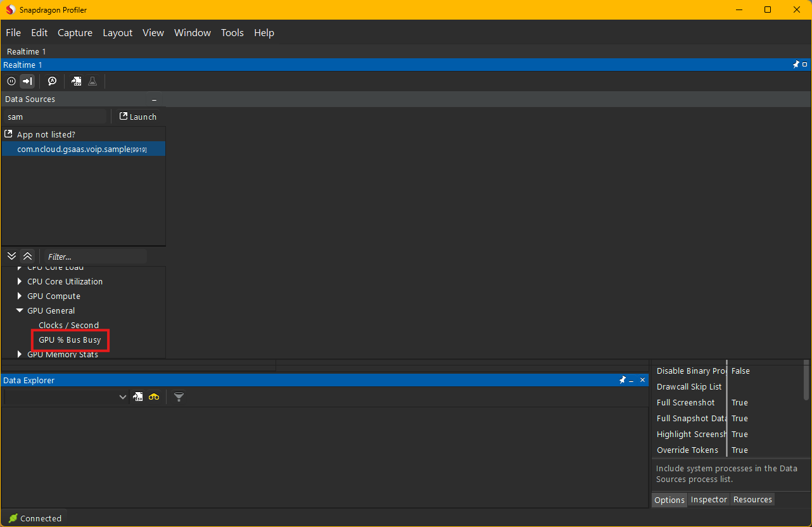
Task: Click the metrics Filter field
Action: [96, 257]
